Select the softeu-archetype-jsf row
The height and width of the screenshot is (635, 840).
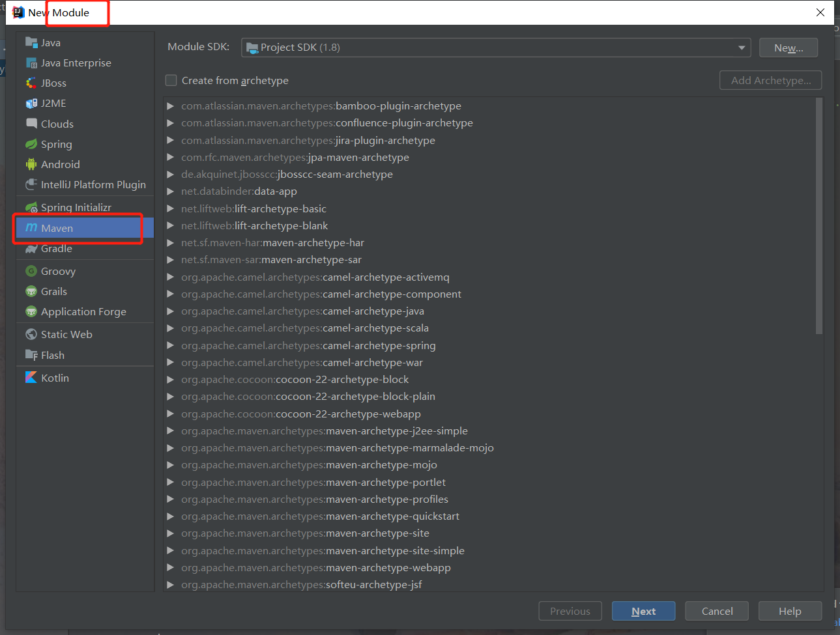click(489, 584)
